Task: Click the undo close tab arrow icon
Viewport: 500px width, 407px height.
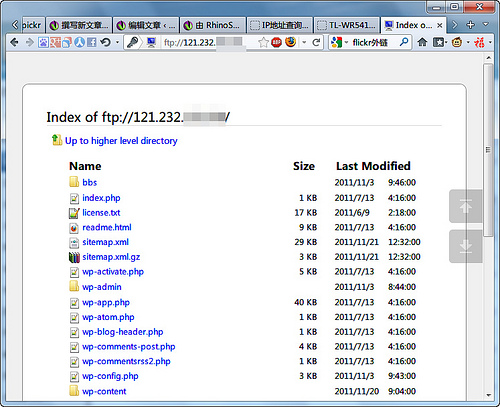Action: click(106, 42)
